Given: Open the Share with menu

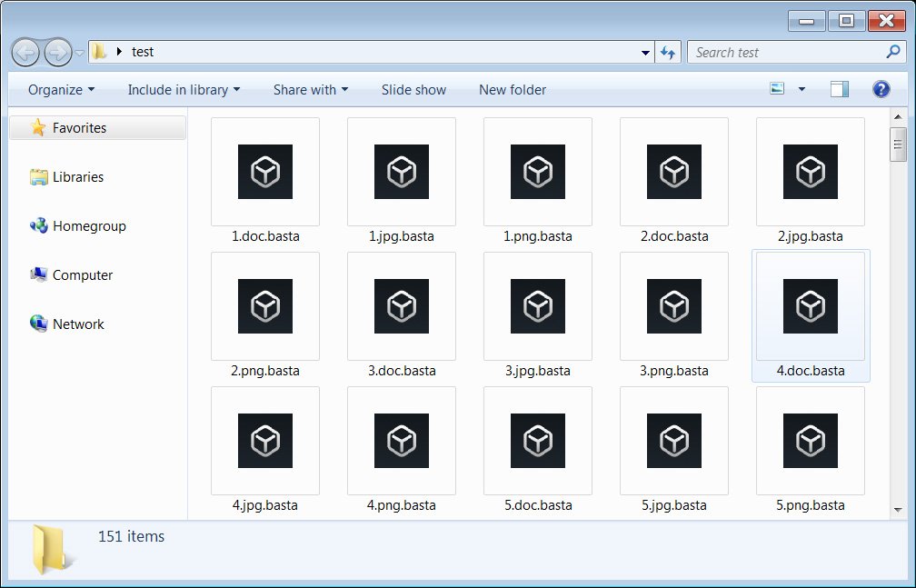Looking at the screenshot, I should (311, 89).
